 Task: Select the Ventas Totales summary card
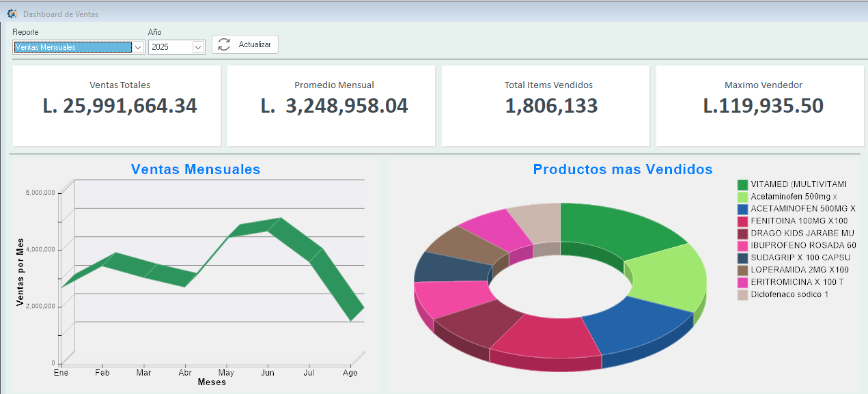(x=117, y=106)
